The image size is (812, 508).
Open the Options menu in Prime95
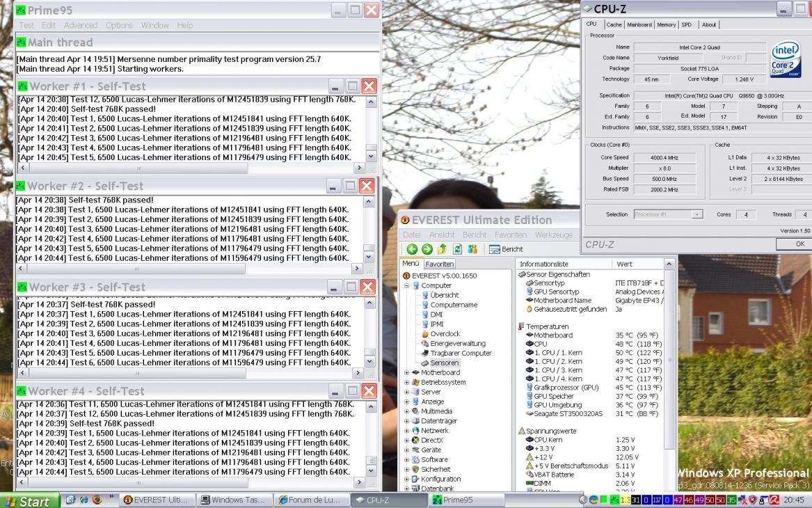point(119,25)
